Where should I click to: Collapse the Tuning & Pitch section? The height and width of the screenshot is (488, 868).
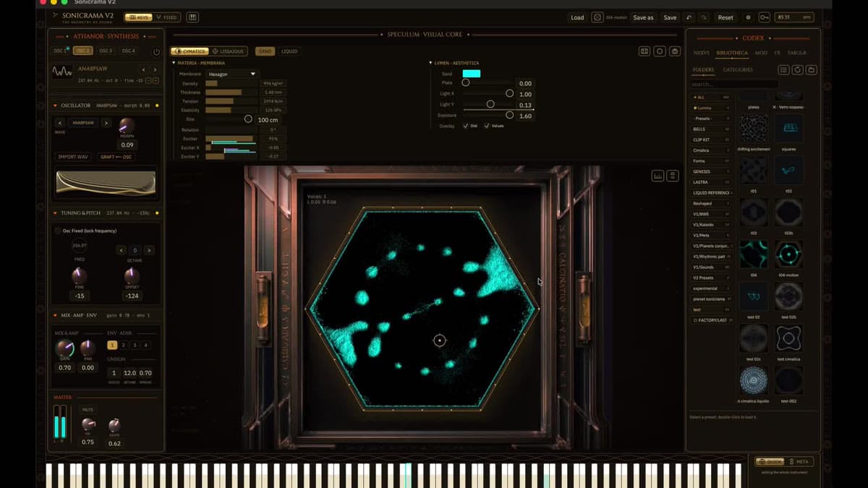55,213
